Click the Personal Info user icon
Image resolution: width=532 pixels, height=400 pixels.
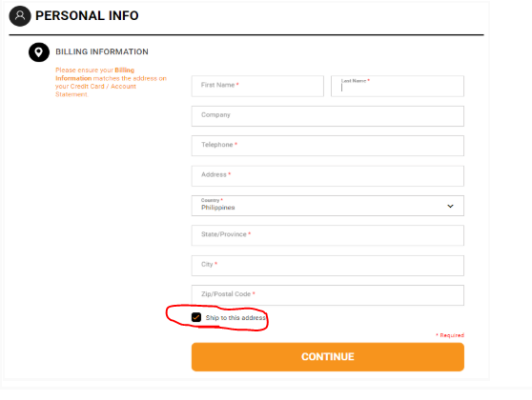pyautogui.click(x=20, y=16)
